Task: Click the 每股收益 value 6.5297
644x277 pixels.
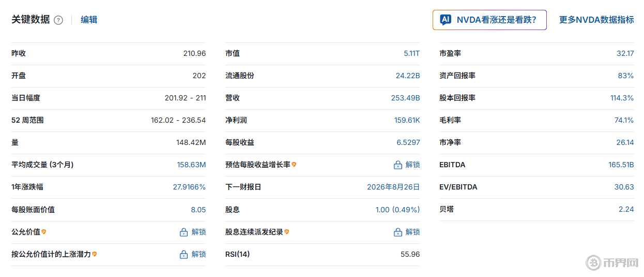Action: coord(408,142)
